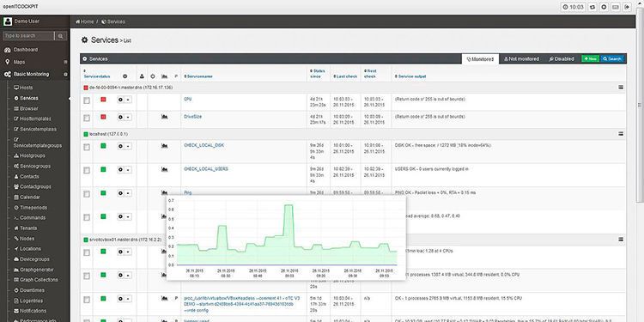Click the downtime power icon column header
Screen dimensions: 644x322
153,76
